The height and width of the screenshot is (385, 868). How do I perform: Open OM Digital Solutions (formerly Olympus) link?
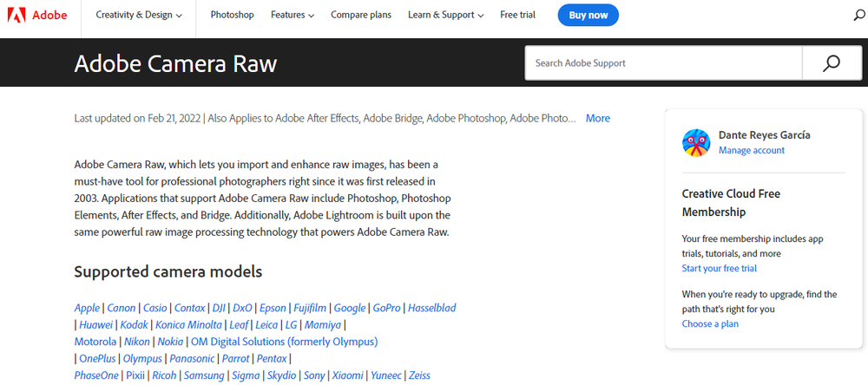(x=285, y=342)
